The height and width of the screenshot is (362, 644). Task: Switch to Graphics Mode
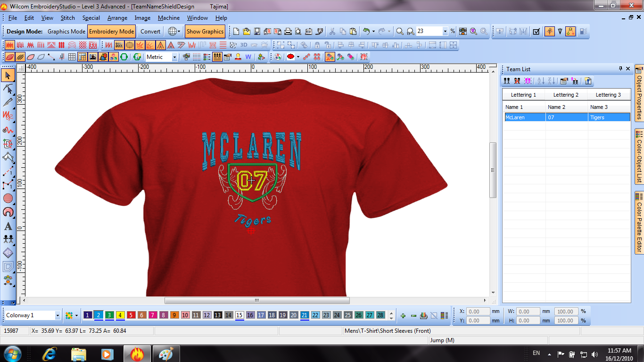66,32
